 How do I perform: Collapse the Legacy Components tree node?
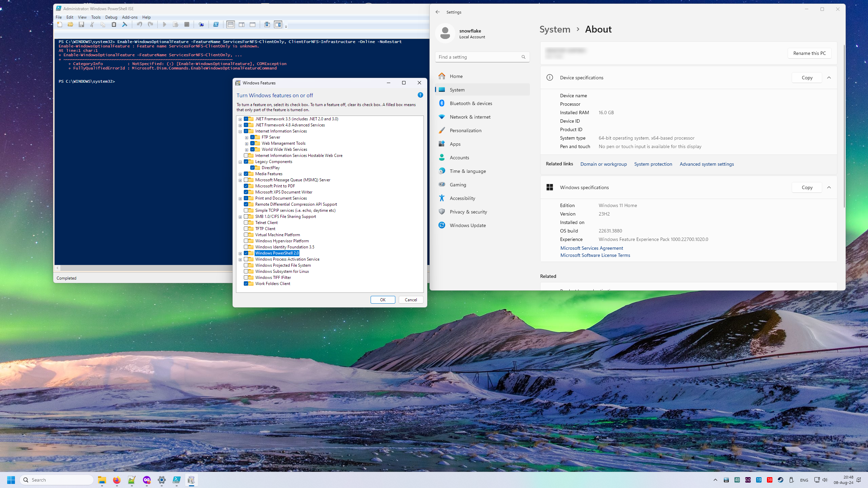tap(240, 162)
